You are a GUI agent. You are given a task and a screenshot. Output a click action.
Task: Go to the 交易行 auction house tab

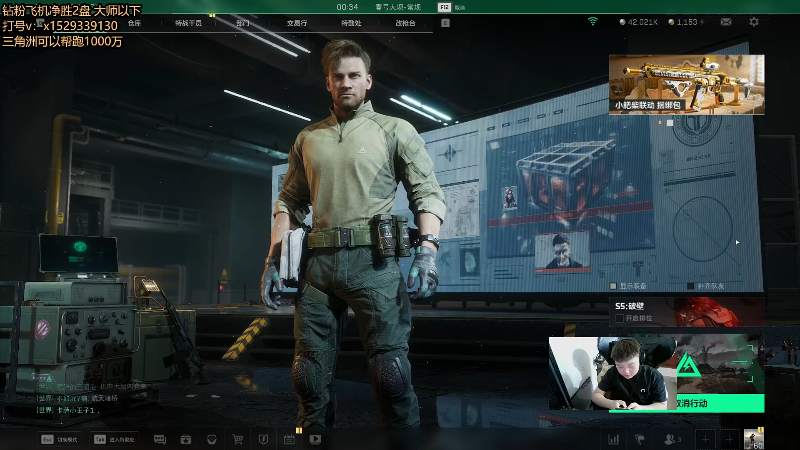297,23
